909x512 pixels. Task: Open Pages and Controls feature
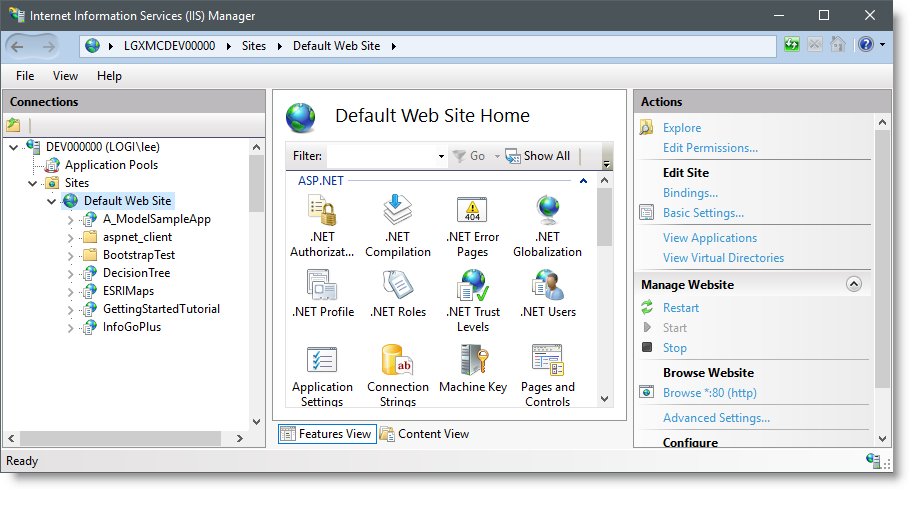coord(548,376)
